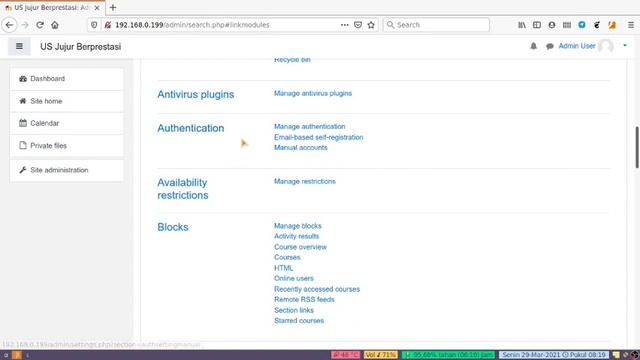The image size is (640, 360).
Task: Go back with the browser back arrow
Action: click(9, 25)
